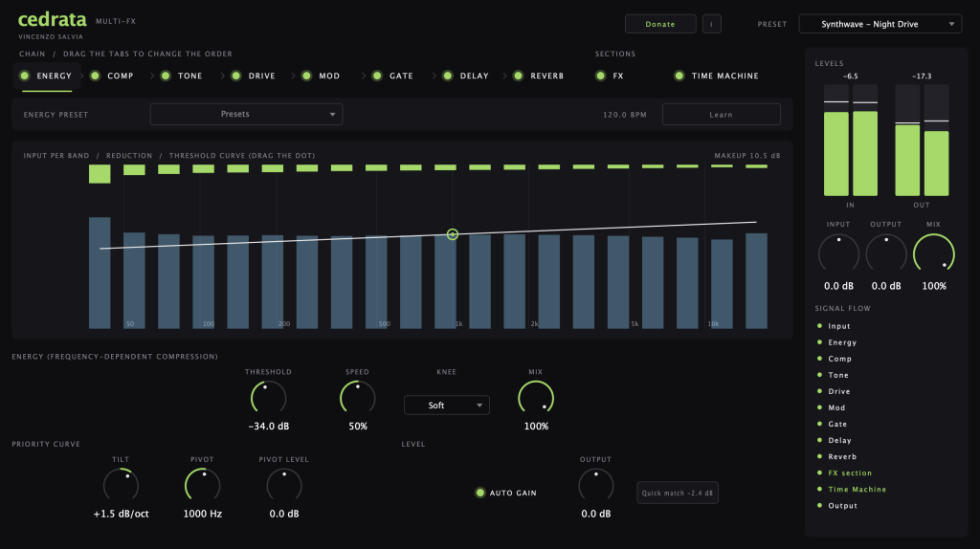Select Time Machine in the signal flow list
Viewport: 980px width, 549px height.
click(857, 489)
